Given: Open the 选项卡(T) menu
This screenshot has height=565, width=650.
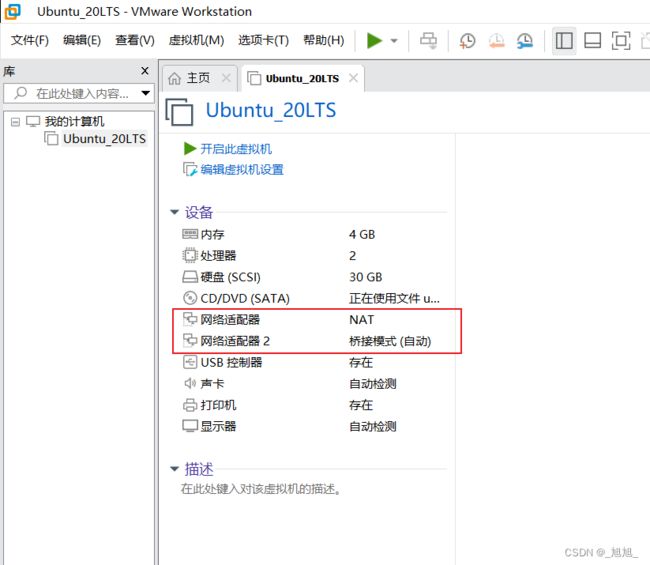Looking at the screenshot, I should click(263, 40).
